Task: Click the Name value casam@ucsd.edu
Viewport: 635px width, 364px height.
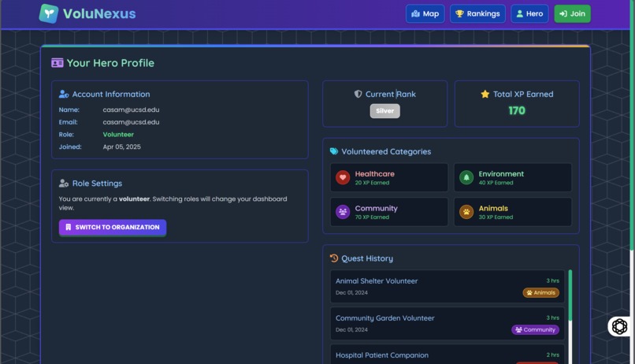Action: (x=131, y=110)
